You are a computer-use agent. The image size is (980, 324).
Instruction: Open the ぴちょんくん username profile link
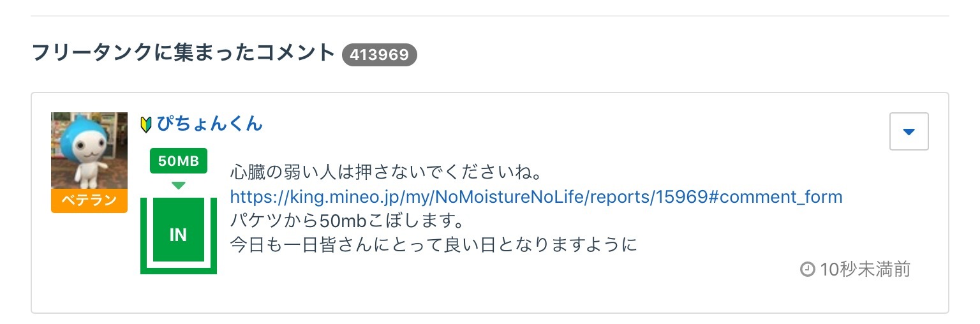[209, 124]
